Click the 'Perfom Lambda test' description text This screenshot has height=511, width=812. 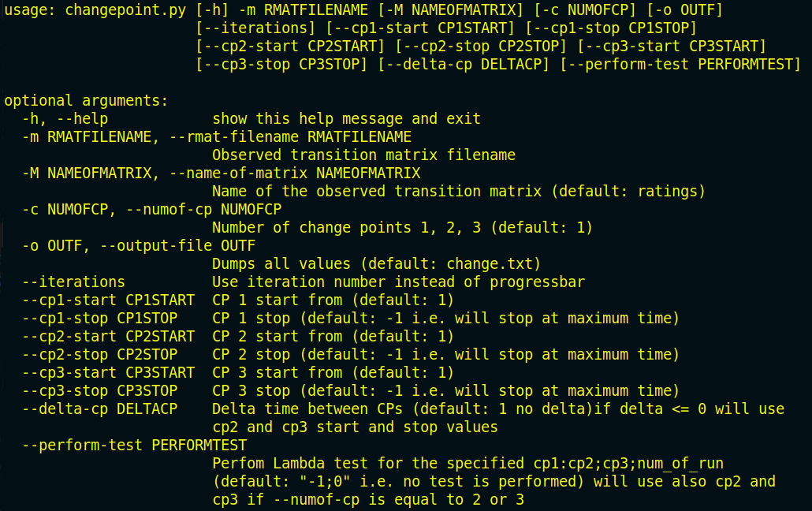tap(290, 464)
